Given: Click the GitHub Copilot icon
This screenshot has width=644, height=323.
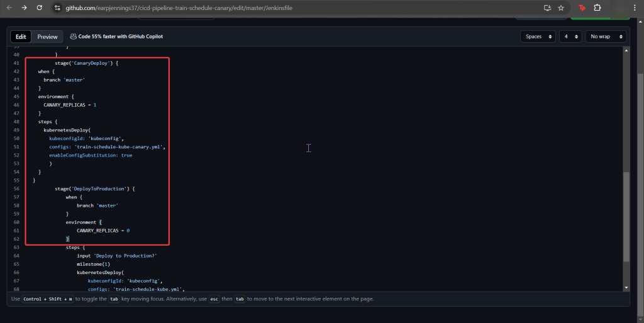Looking at the screenshot, I should coord(74,36).
